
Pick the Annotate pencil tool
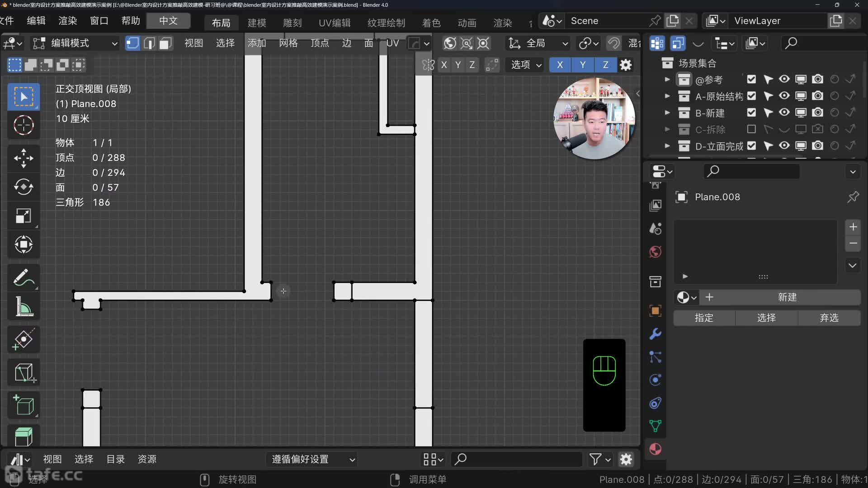pyautogui.click(x=24, y=277)
